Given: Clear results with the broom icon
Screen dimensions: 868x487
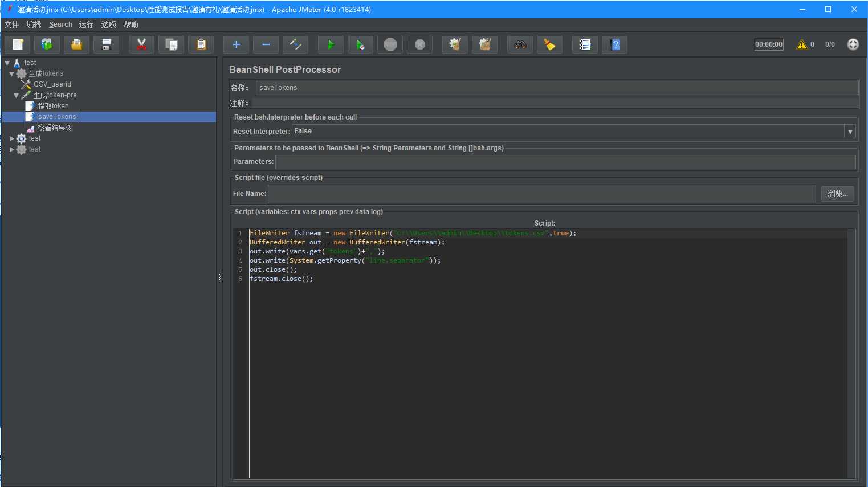Looking at the screenshot, I should [455, 44].
